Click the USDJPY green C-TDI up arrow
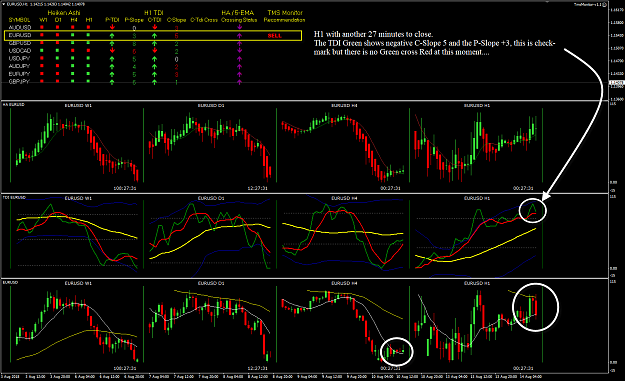Screen dimensions: 625x381 pyautogui.click(x=155, y=59)
